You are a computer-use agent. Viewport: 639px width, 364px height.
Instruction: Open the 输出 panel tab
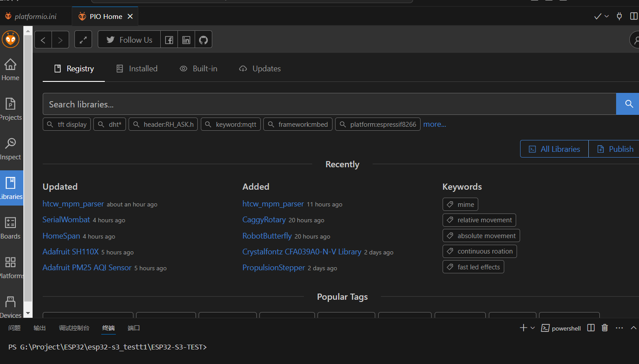click(40, 328)
